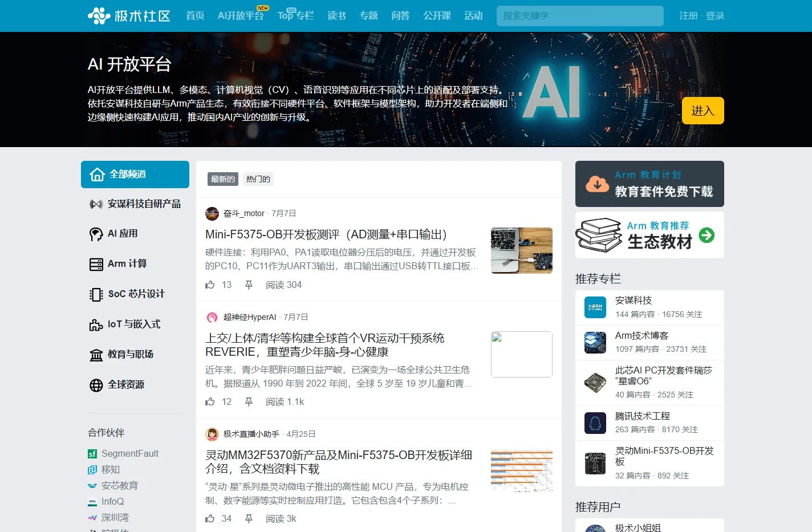Image resolution: width=812 pixels, height=532 pixels.
Task: Click the Arm技术博客 column name
Action: click(642, 335)
